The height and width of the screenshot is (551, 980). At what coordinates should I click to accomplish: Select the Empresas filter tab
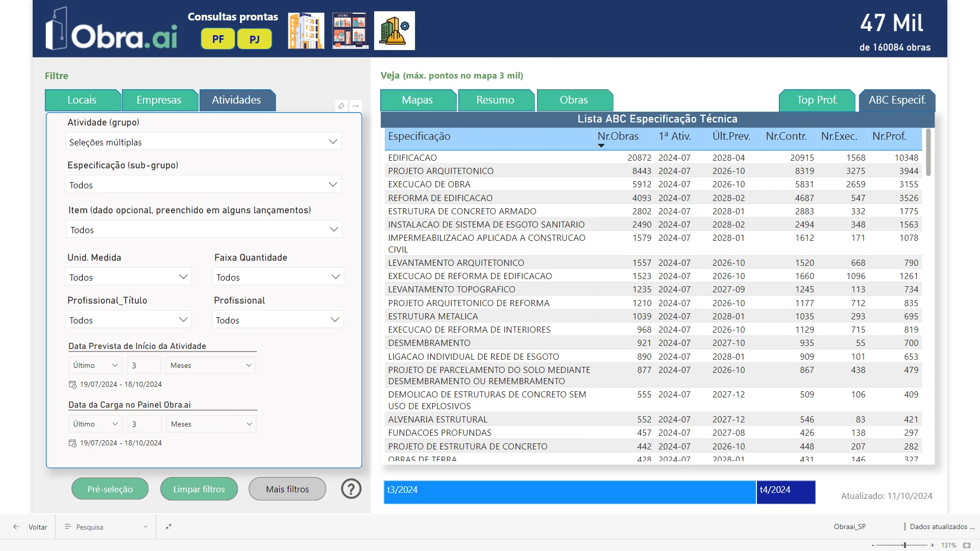pyautogui.click(x=159, y=100)
